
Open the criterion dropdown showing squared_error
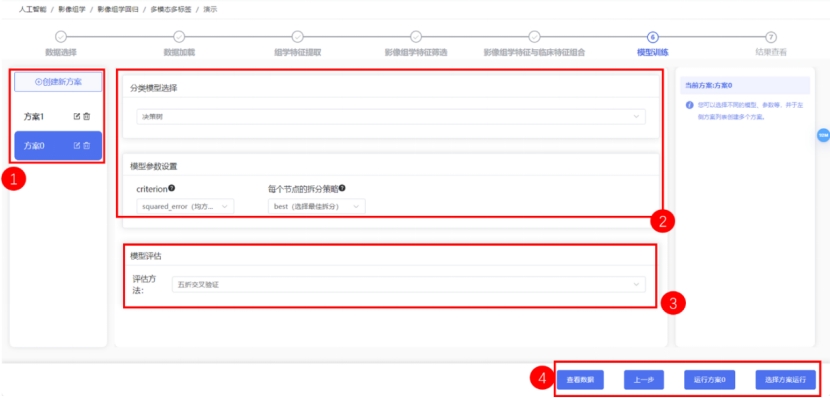[185, 206]
